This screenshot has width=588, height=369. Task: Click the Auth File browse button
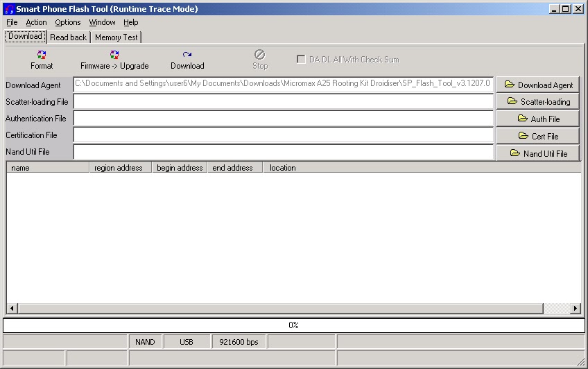(538, 119)
